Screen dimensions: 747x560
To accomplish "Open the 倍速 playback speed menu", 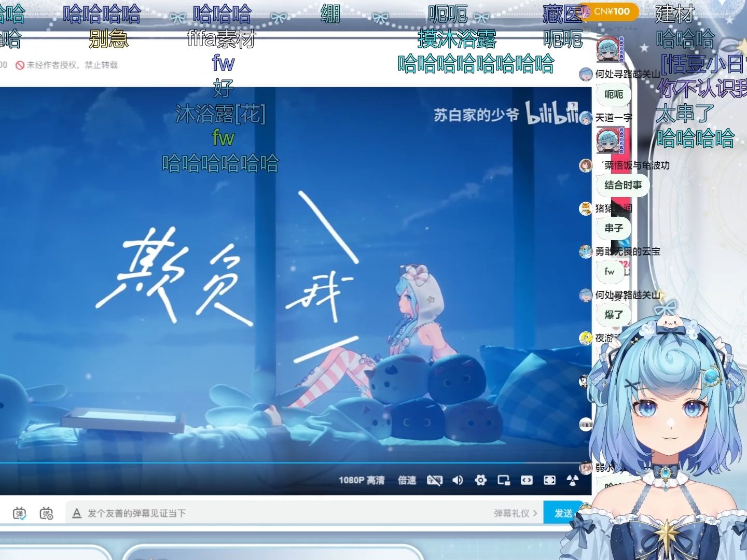I will (x=407, y=480).
